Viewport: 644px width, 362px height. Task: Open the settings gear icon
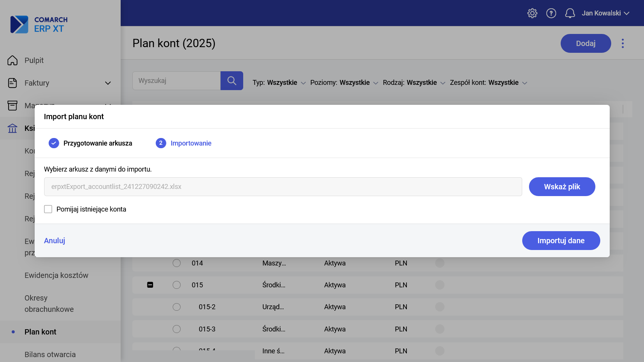tap(532, 13)
